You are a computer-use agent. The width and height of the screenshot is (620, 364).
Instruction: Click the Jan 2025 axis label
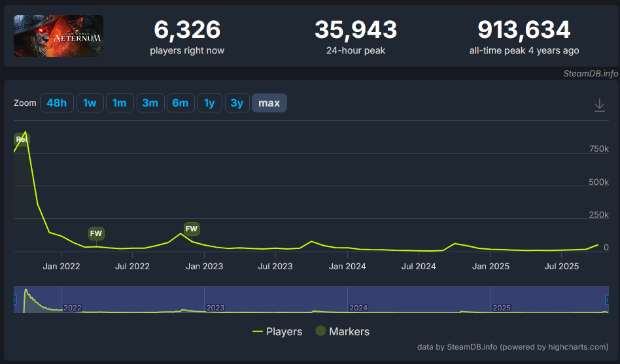click(491, 267)
